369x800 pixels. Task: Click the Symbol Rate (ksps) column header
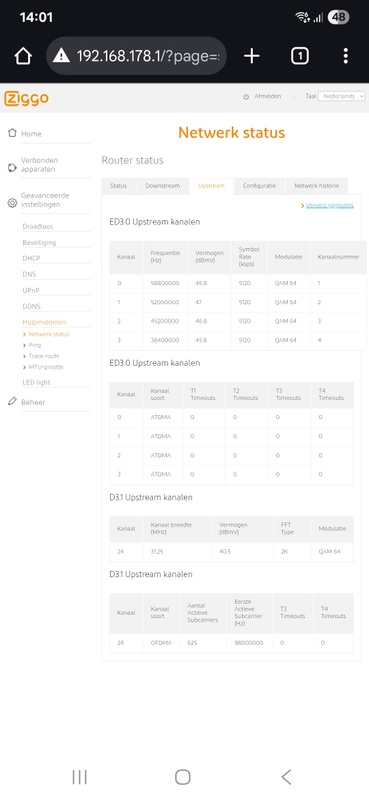coord(249,257)
